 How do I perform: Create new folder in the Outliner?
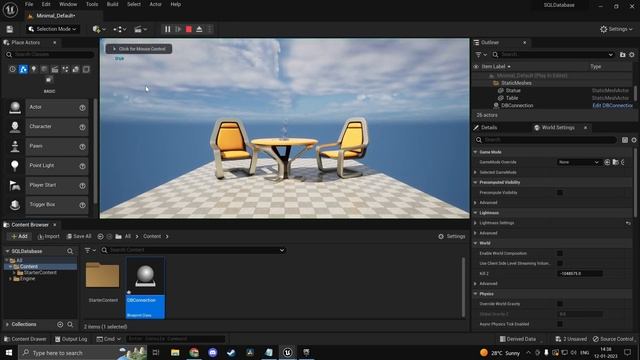622,55
